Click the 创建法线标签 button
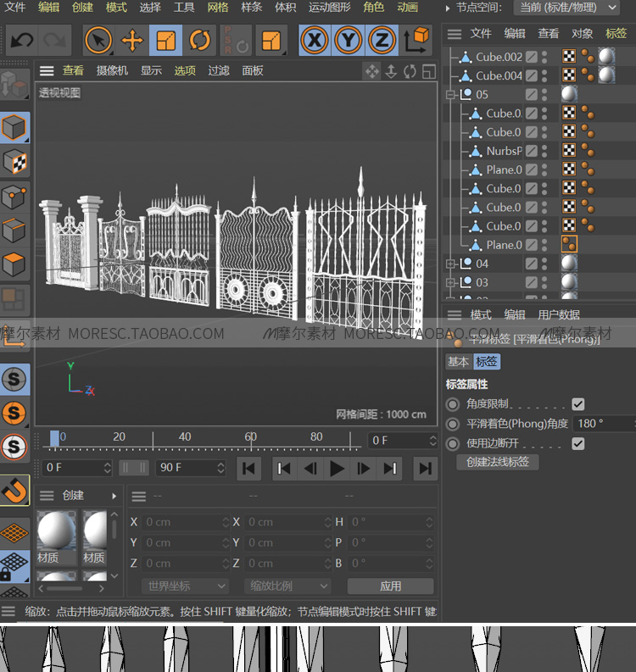This screenshot has width=636, height=672. point(498,463)
